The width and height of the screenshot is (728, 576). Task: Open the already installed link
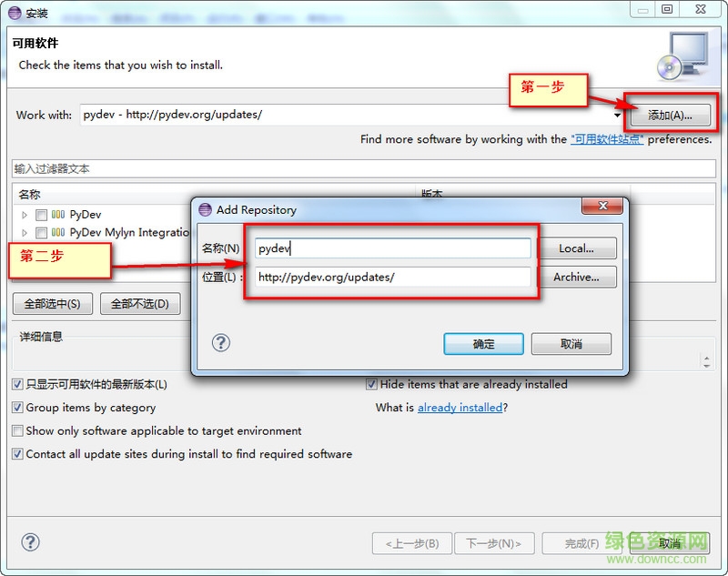(x=460, y=408)
